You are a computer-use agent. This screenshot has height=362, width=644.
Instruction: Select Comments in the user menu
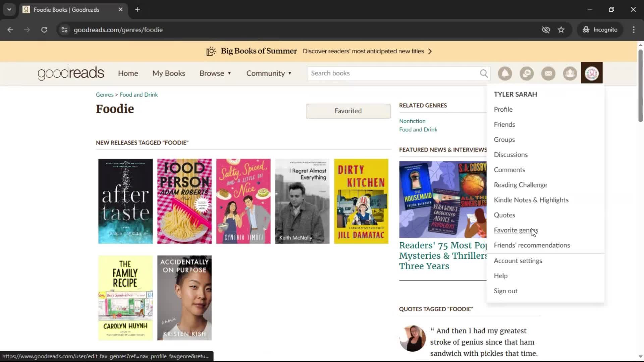[509, 170]
